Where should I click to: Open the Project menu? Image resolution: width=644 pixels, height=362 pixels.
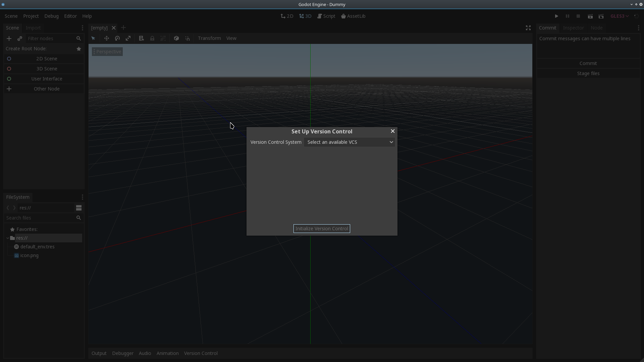click(x=31, y=16)
